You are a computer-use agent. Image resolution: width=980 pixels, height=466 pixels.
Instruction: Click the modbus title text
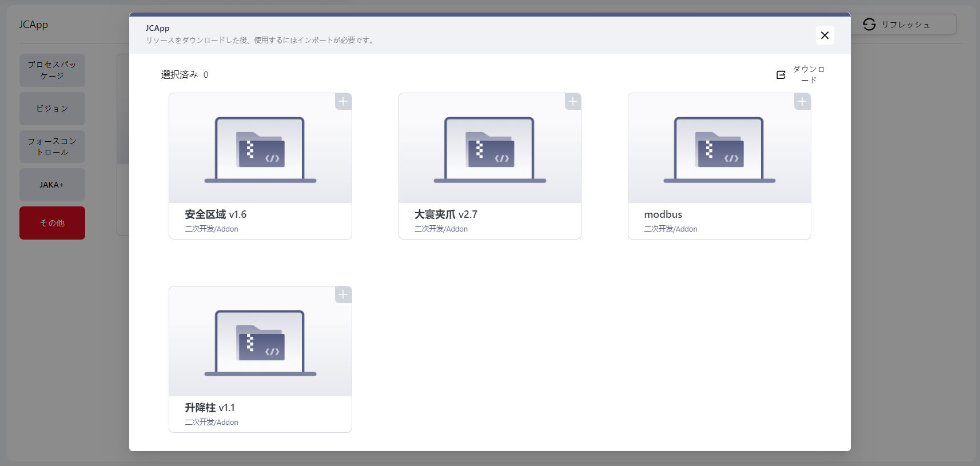tap(663, 214)
